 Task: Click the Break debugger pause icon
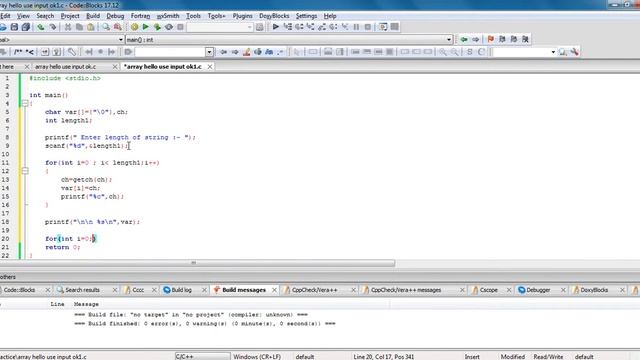(356, 27)
